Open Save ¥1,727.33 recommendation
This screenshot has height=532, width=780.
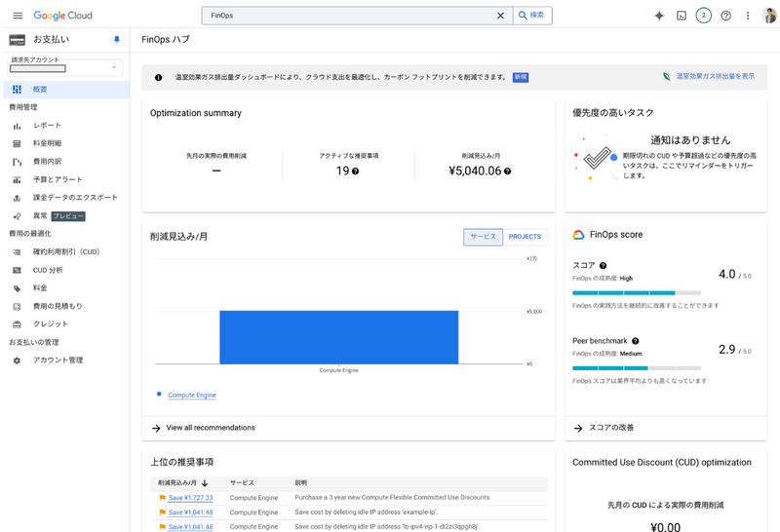point(190,498)
